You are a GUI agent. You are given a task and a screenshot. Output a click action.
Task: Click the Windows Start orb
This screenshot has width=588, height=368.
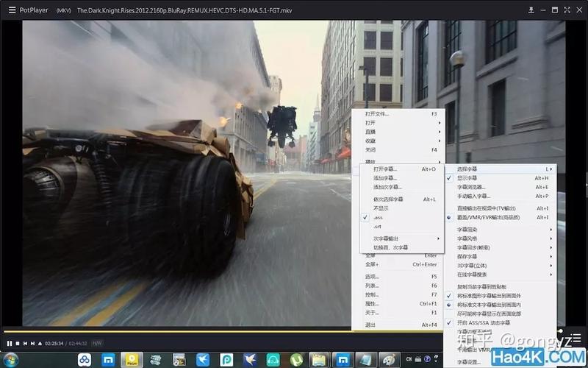tap(12, 360)
